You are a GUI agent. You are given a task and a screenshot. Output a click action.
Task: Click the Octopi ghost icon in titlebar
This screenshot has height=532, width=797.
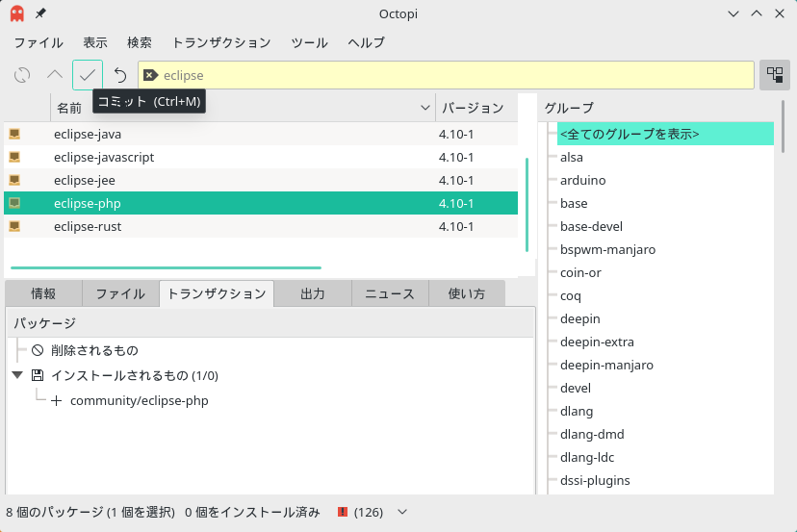coord(17,13)
